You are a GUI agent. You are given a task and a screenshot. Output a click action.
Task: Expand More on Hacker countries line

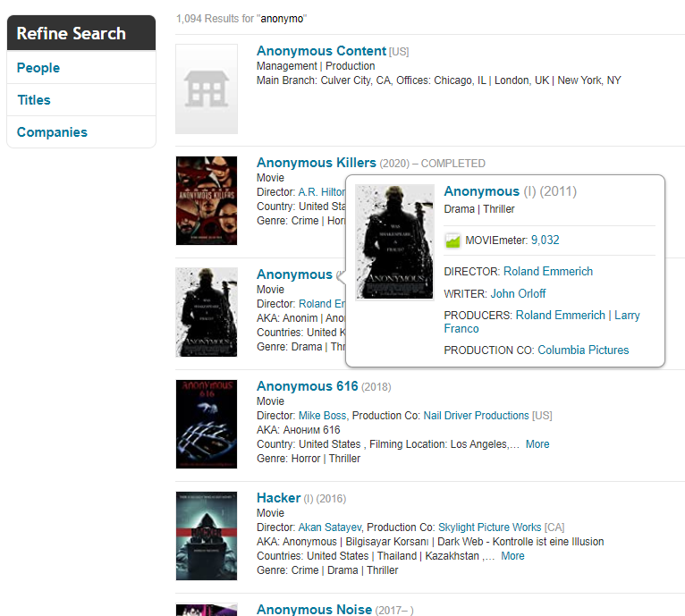512,556
